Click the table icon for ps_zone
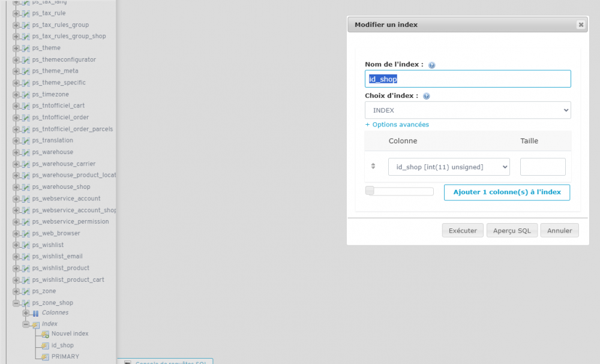 26,291
